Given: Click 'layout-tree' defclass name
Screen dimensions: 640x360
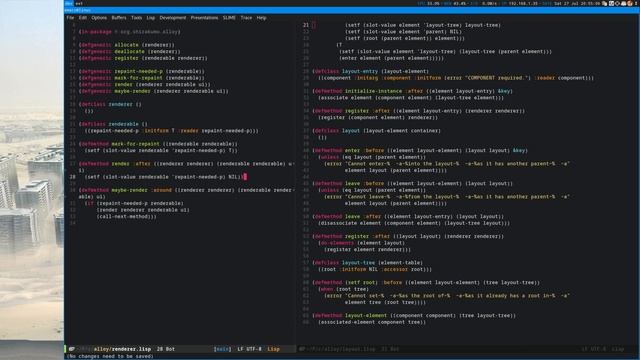Looking at the screenshot, I should (x=358, y=262).
